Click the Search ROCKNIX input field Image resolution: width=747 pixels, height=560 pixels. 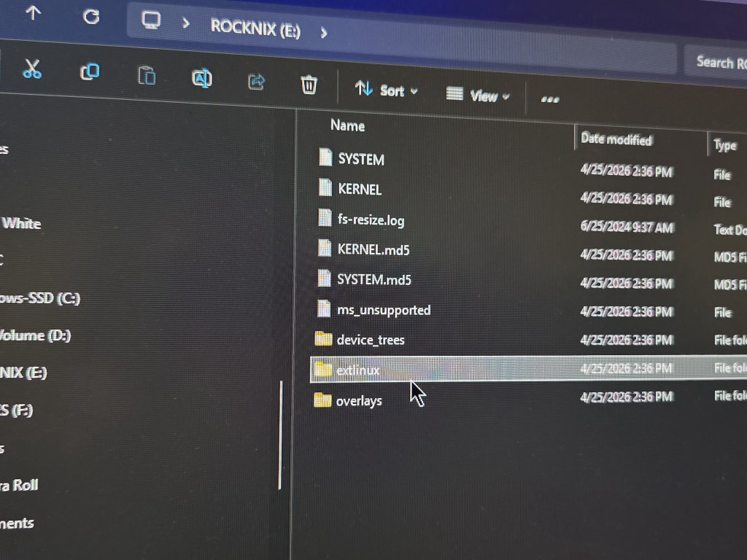[x=716, y=62]
